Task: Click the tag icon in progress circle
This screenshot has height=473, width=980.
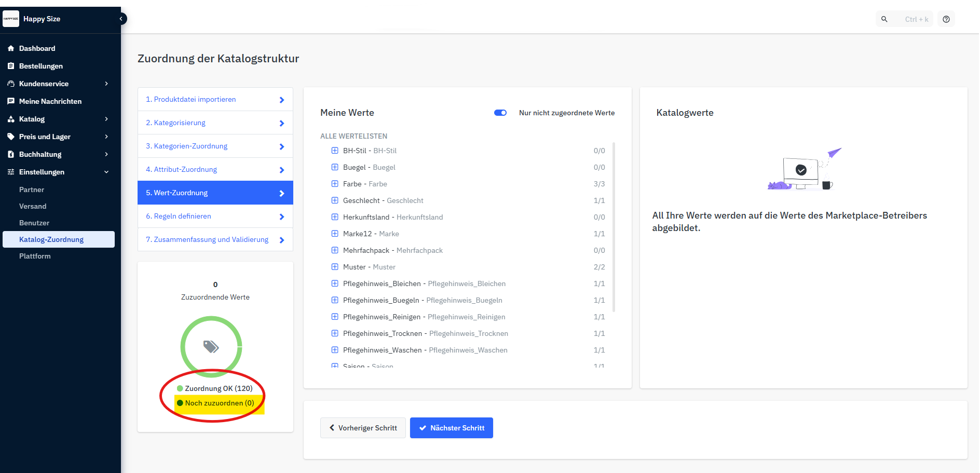Action: [x=211, y=346]
